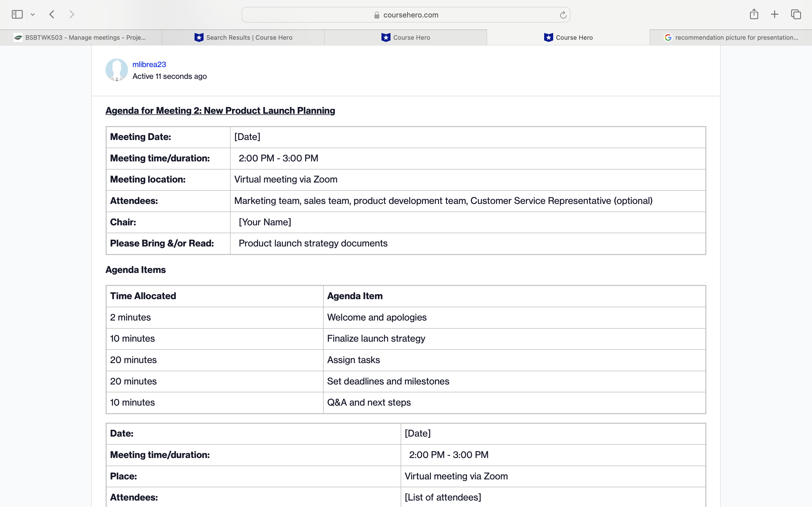Reload the coursehero.com page
Image resolution: width=812 pixels, height=507 pixels.
(563, 15)
